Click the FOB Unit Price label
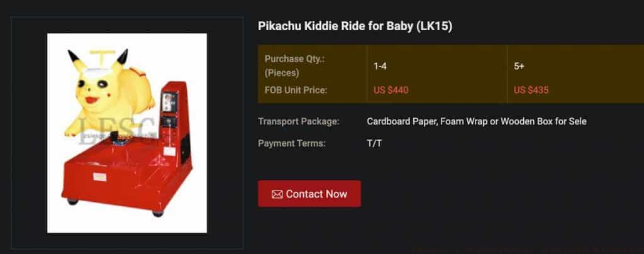 click(x=296, y=90)
